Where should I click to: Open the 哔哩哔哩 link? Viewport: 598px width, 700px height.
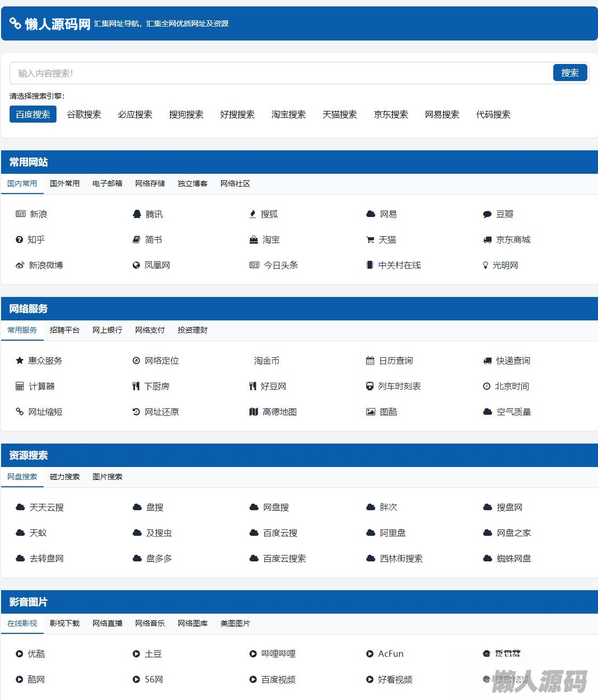point(278,654)
